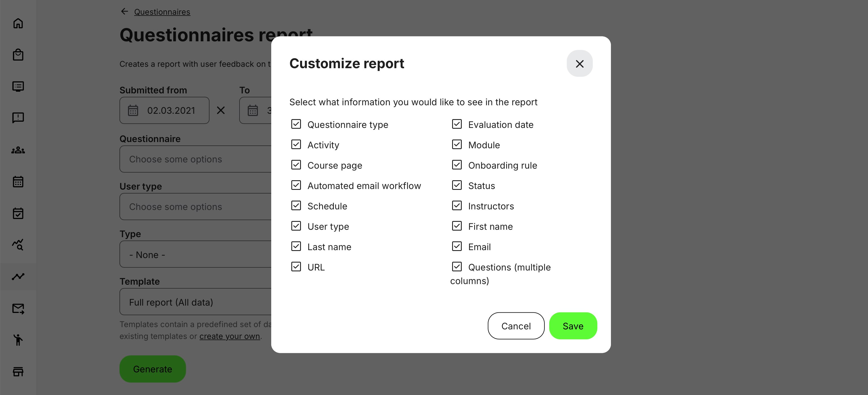This screenshot has height=395, width=868.
Task: Open the create your own templates link
Action: click(230, 336)
